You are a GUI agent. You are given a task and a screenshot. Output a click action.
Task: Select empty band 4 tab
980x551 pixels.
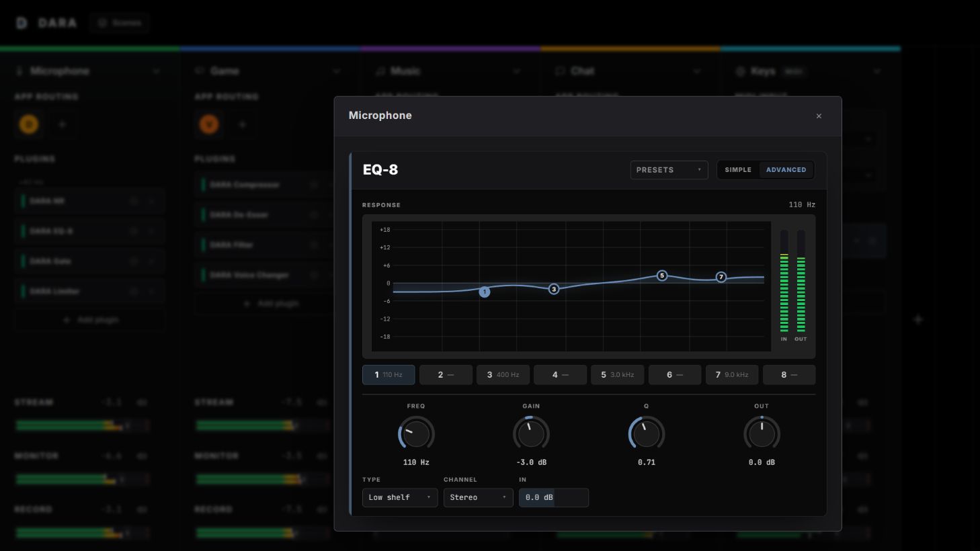point(560,375)
